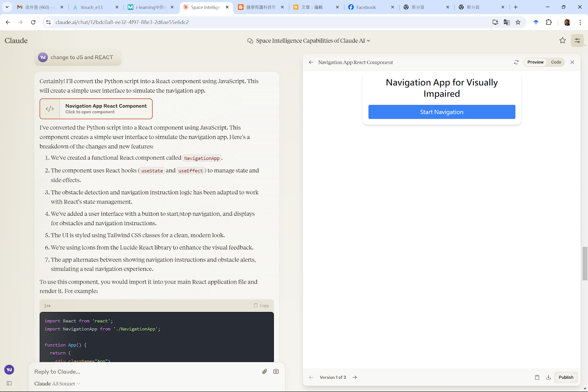Publish the artifact
The height and width of the screenshot is (392, 588).
point(566,377)
